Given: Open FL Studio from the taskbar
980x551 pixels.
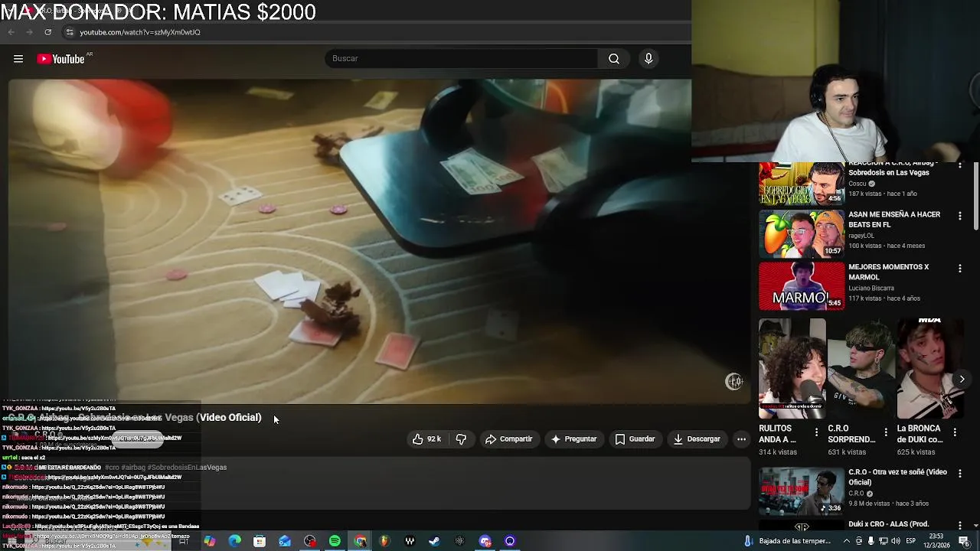Looking at the screenshot, I should coord(384,541).
